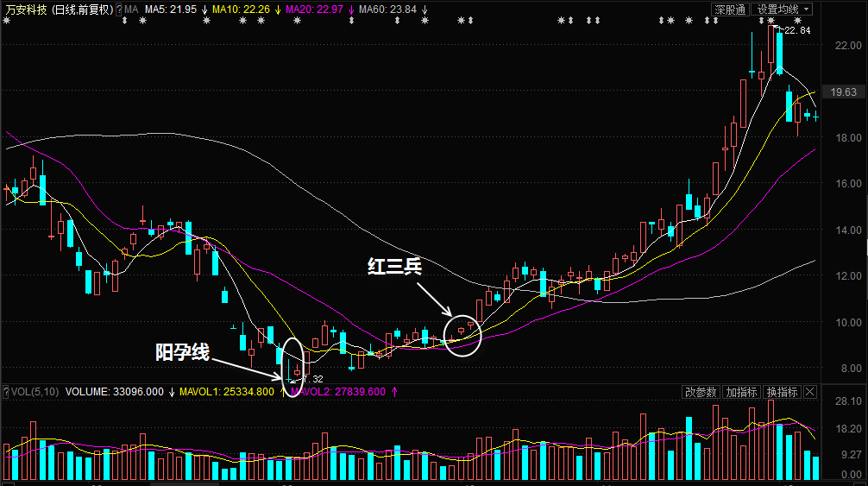Click double-arrow marker beneath MA60 value
This screenshot has height=486, width=868.
click(397, 21)
